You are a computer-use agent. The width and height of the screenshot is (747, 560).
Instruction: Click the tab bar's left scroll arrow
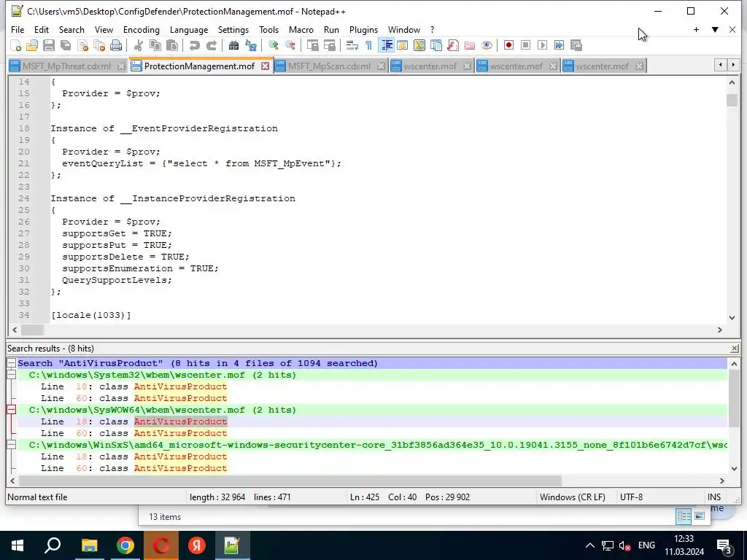click(721, 65)
